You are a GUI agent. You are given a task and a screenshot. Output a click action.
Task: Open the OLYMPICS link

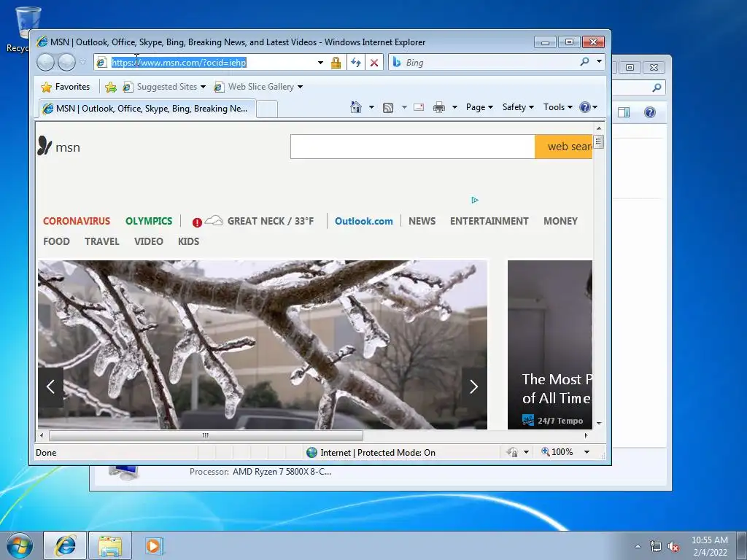click(x=149, y=221)
